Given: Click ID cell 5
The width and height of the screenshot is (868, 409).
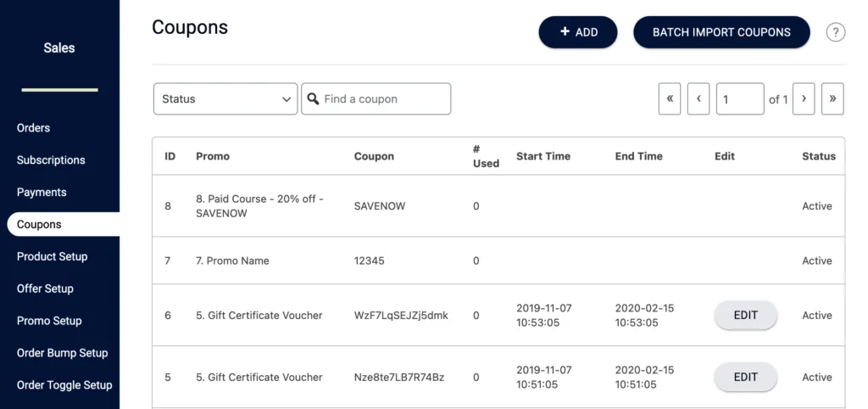Looking at the screenshot, I should coord(168,378).
